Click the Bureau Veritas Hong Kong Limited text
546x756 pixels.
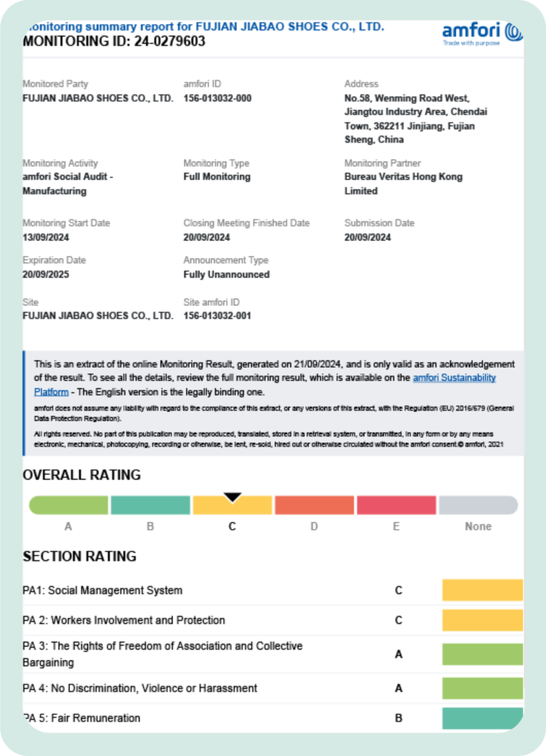[404, 184]
